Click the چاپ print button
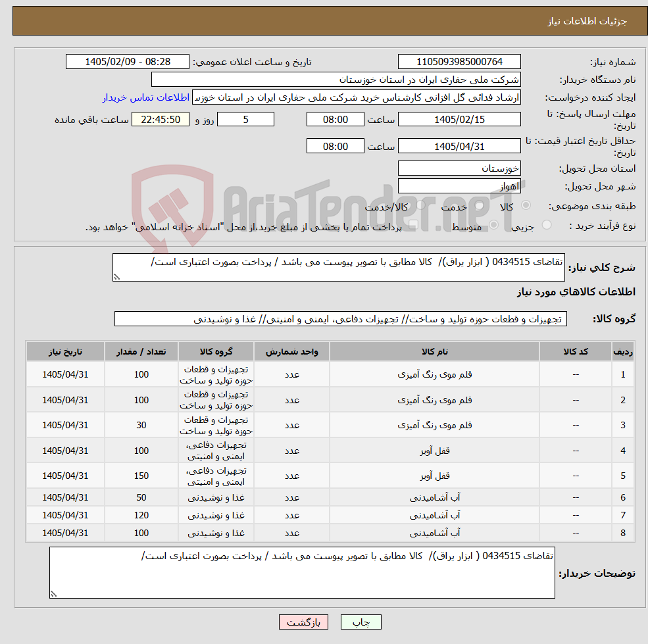Image resolution: width=648 pixels, height=644 pixels. click(361, 622)
